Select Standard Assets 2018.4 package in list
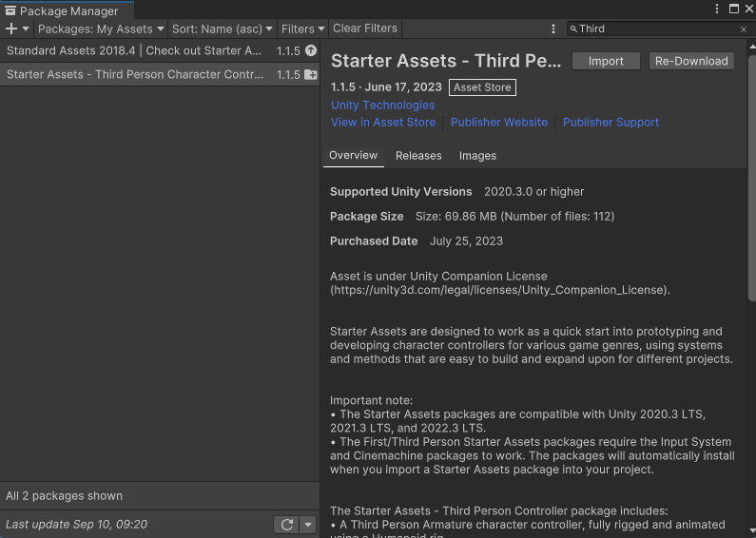Image resolution: width=756 pixels, height=538 pixels. pyautogui.click(x=134, y=51)
